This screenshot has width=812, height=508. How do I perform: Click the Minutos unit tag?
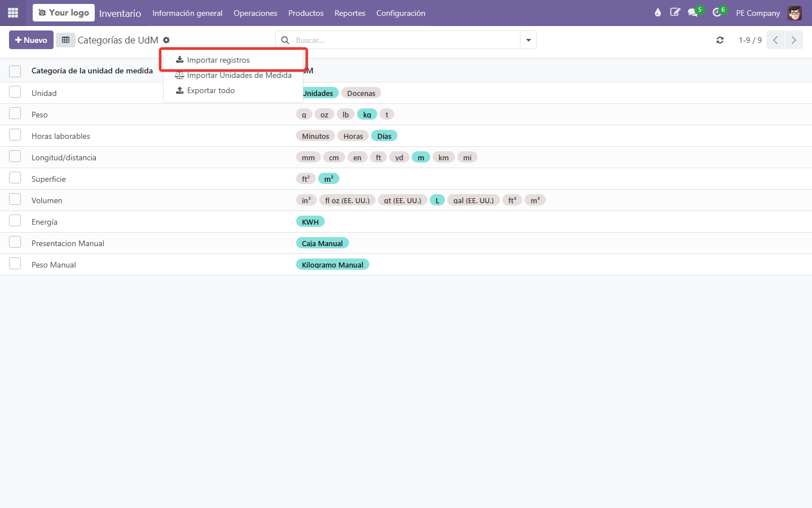click(315, 136)
